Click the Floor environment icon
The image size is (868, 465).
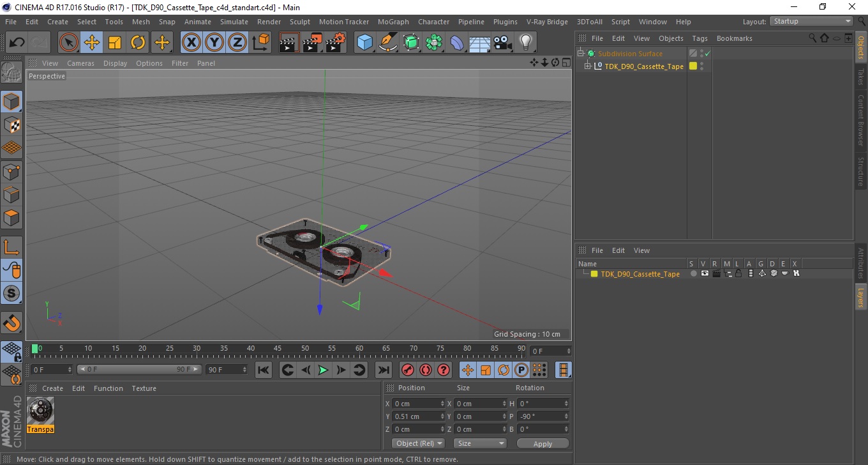tap(480, 43)
